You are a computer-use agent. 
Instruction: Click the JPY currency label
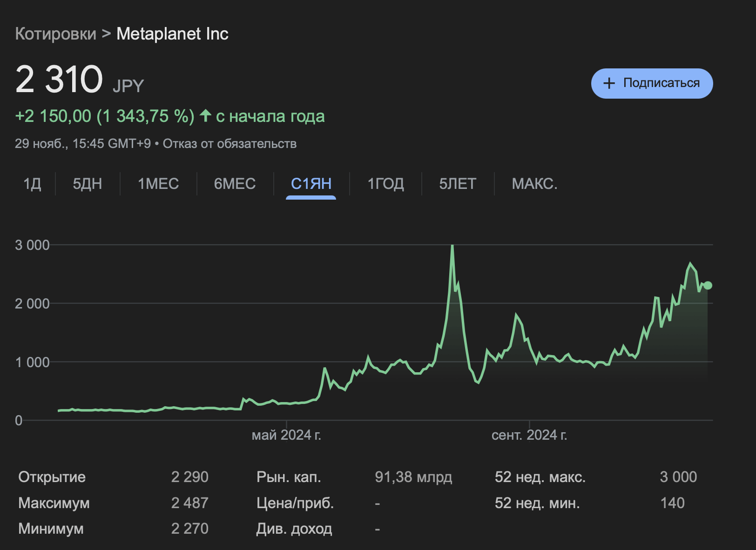[x=128, y=86]
